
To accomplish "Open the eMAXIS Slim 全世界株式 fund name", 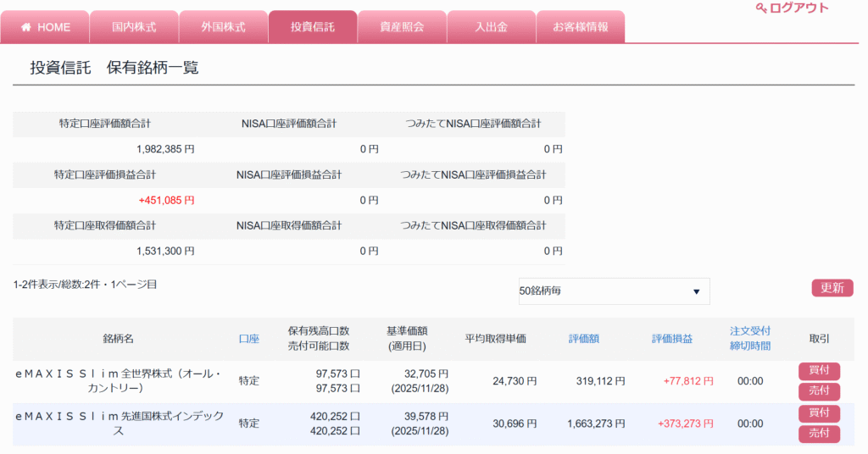I will coord(118,380).
